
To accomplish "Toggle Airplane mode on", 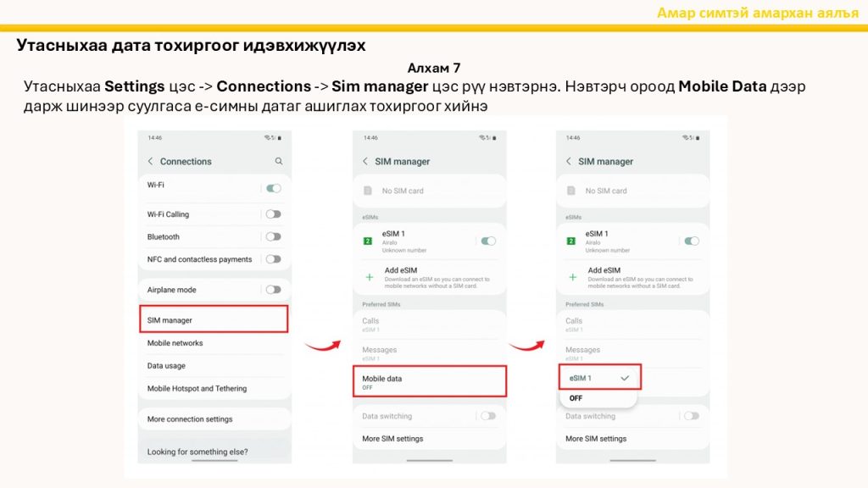I will coord(273,290).
